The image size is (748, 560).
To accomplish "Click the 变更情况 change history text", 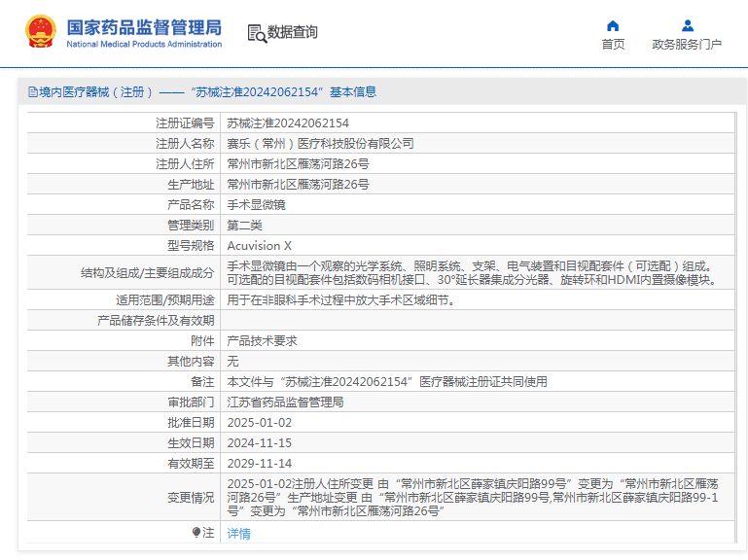I will pyautogui.click(x=473, y=498).
